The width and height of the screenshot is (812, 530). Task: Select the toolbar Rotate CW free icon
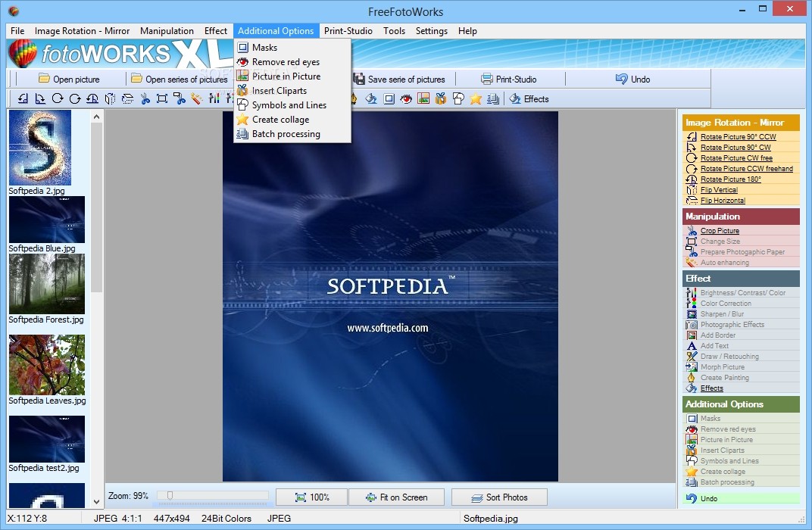(58, 99)
